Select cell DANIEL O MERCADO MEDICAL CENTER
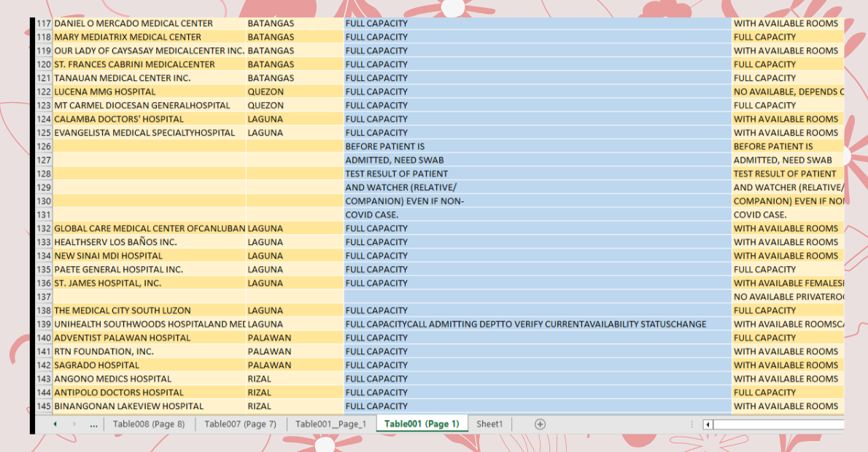868x452 pixels. pos(150,23)
